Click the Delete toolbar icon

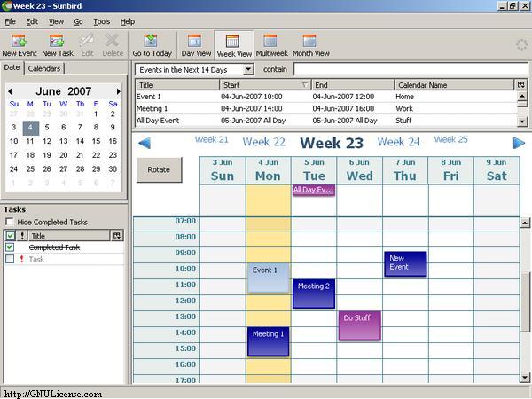coord(113,45)
